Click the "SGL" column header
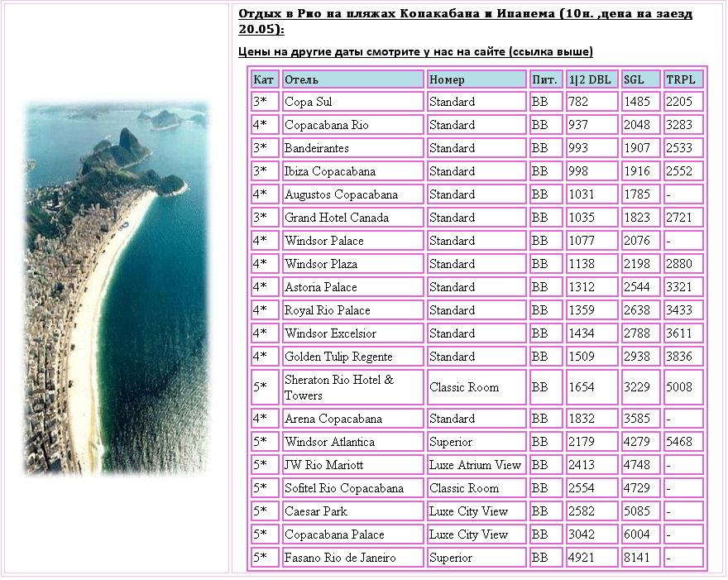Viewport: 728px width, 580px height. (x=640, y=79)
